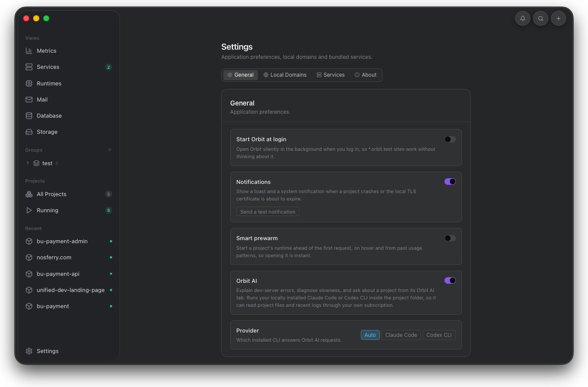
Task: Click the box icon for bu-payment-admin
Action: point(29,241)
